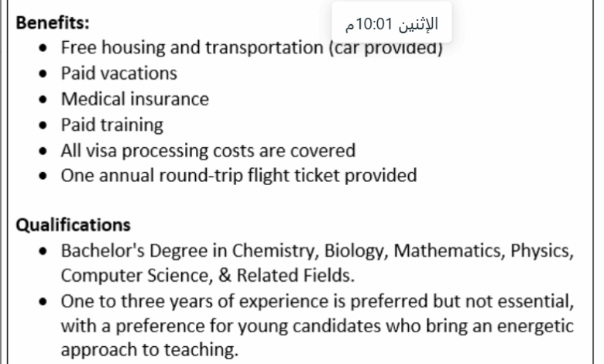Click the Qualifications heading

pos(74,225)
